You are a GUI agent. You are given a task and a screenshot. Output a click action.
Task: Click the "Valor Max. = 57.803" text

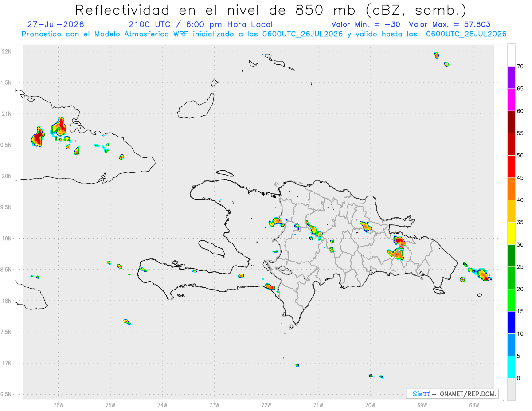[450, 24]
